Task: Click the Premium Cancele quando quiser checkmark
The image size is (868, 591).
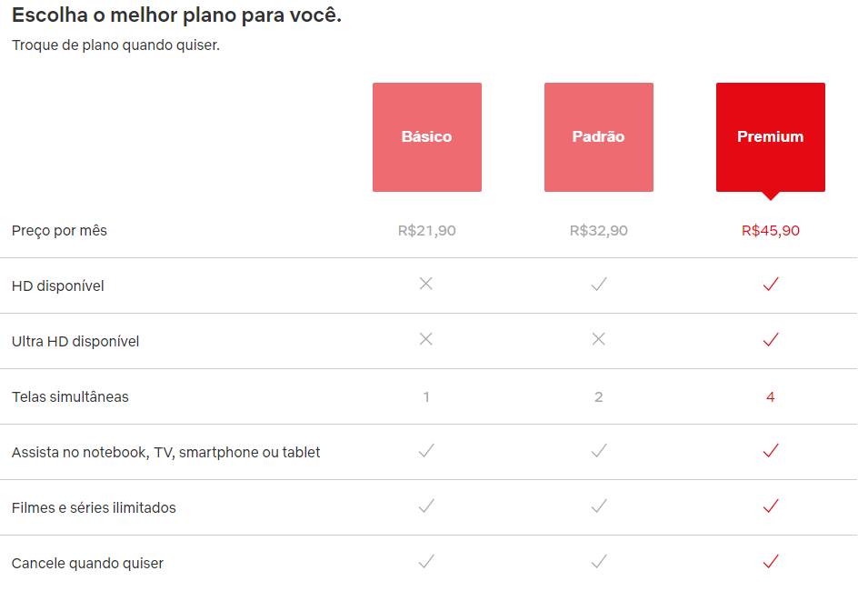Action: [771, 562]
